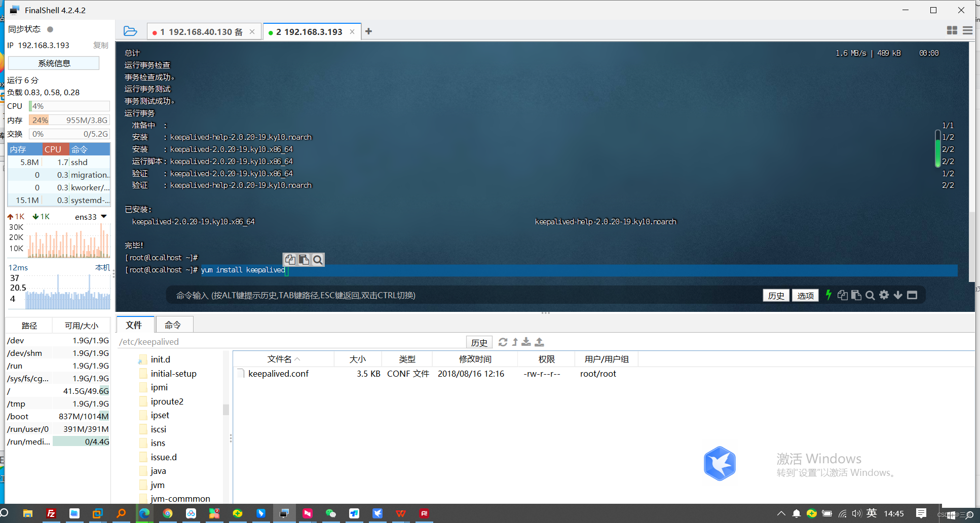The width and height of the screenshot is (980, 523).
Task: Click the download file icon in file panel
Action: pyautogui.click(x=526, y=342)
